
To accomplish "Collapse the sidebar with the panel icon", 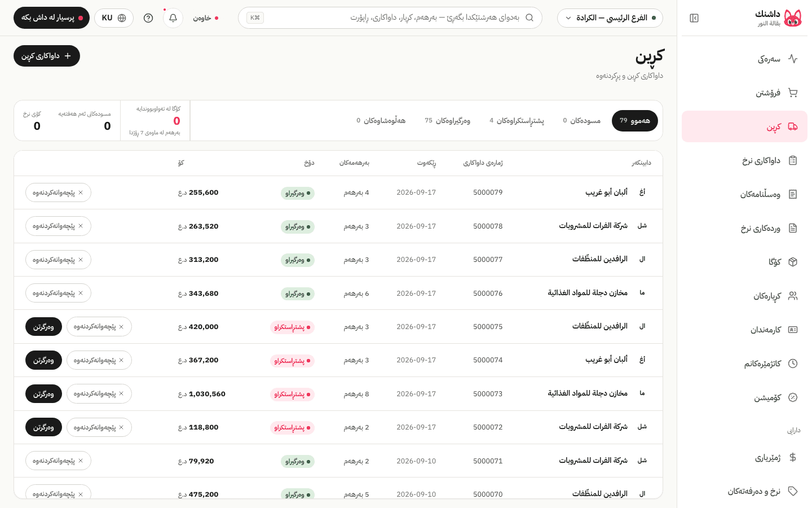I will 694,18.
